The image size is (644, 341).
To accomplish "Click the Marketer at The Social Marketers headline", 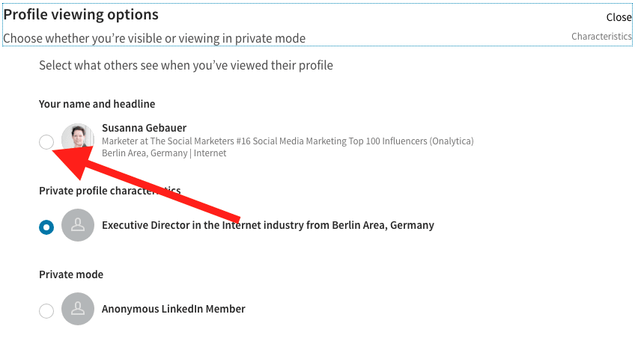I will pos(288,141).
